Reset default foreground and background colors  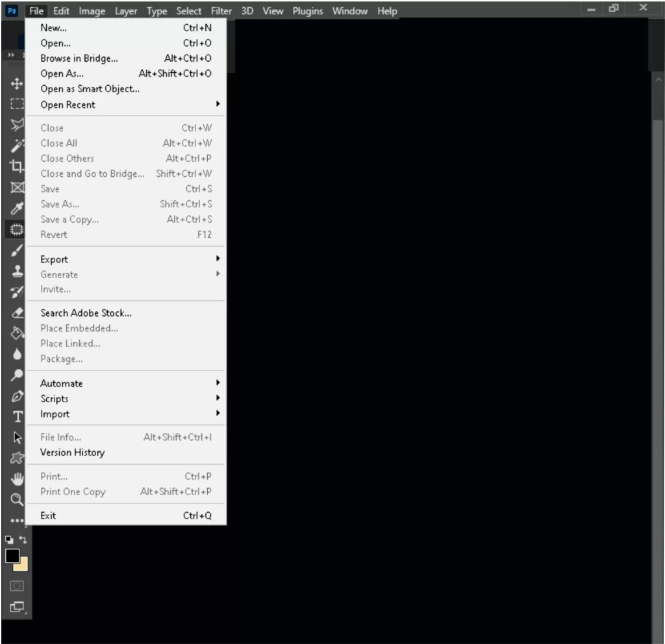pos(9,539)
